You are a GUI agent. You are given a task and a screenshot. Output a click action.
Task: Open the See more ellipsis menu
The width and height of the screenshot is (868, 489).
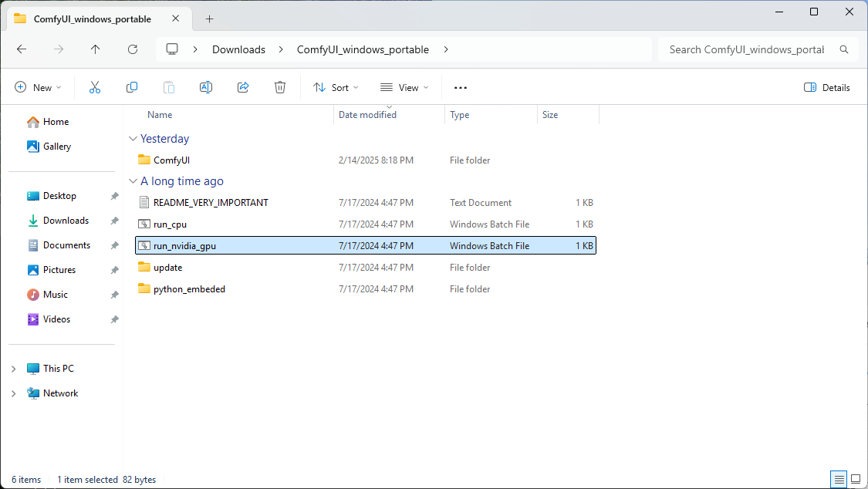pos(461,87)
